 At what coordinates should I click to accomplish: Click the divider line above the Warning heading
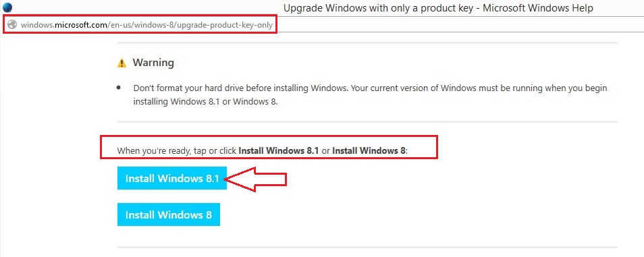[x=367, y=42]
